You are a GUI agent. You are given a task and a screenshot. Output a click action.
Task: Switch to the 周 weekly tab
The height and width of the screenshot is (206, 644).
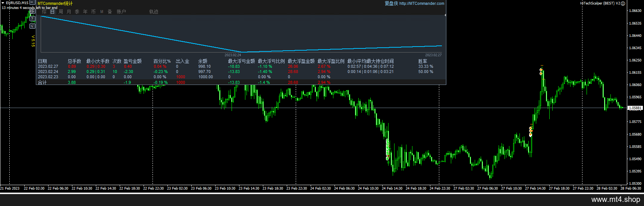[x=61, y=12]
